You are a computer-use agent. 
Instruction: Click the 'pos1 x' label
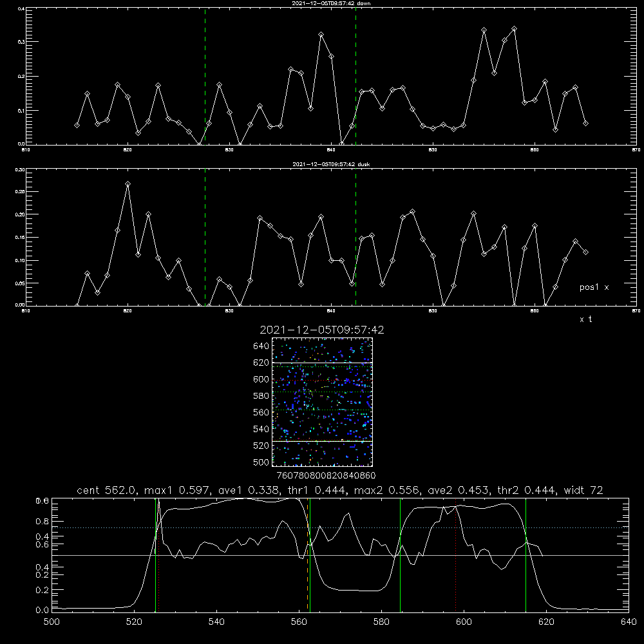tap(594, 287)
